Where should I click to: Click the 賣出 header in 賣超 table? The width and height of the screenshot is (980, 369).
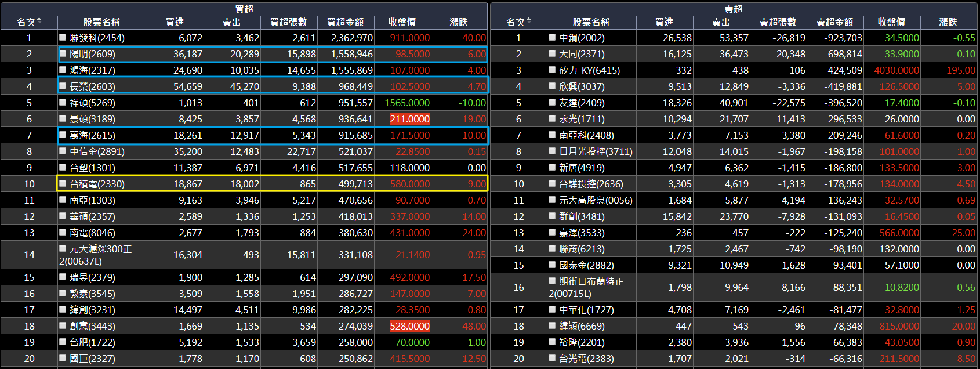coord(721,22)
